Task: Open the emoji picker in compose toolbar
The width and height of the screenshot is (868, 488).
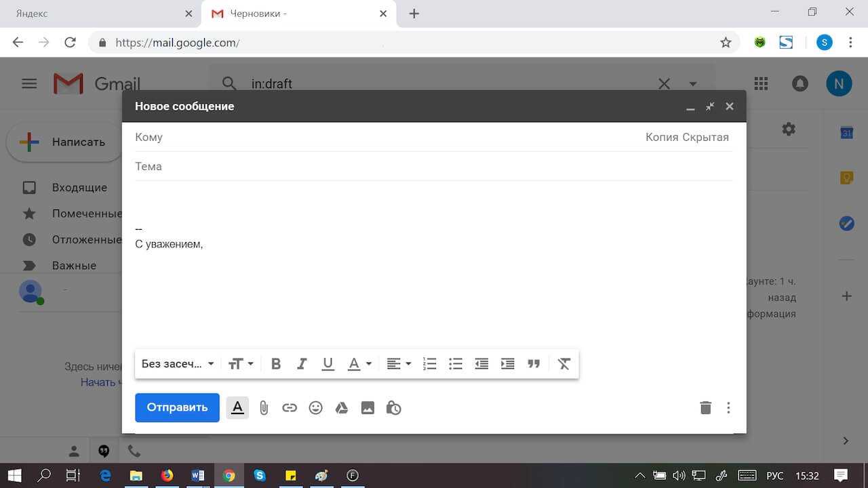Action: [315, 408]
